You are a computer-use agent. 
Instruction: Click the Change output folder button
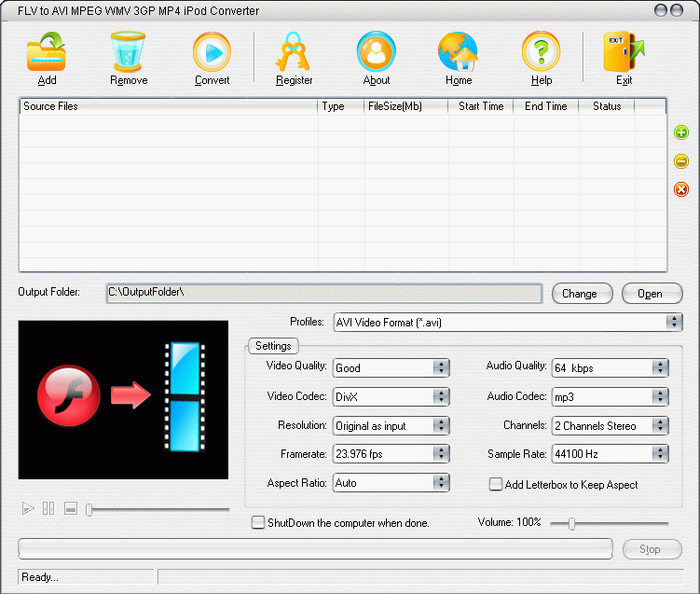(582, 294)
